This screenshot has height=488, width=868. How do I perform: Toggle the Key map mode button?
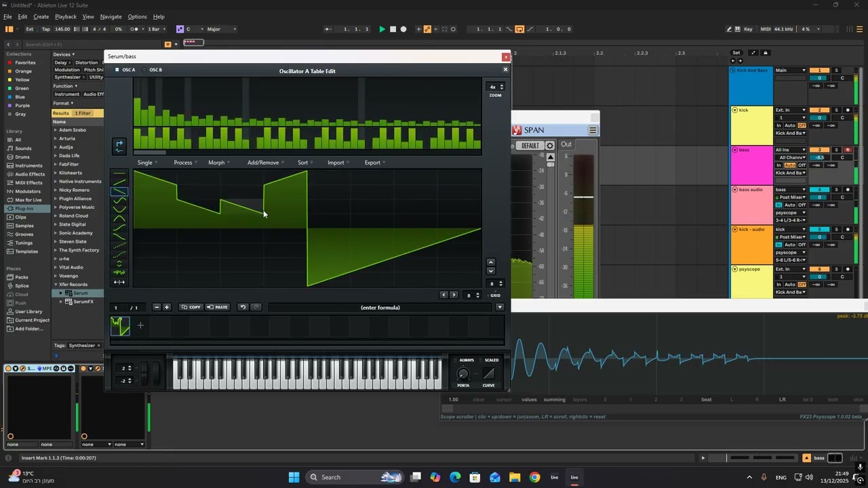pyautogui.click(x=747, y=29)
